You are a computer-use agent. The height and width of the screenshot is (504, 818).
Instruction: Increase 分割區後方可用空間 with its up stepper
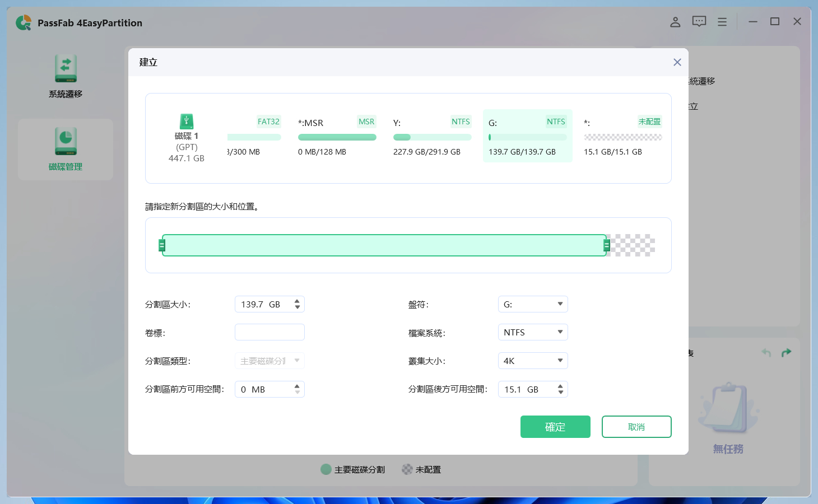tap(560, 386)
